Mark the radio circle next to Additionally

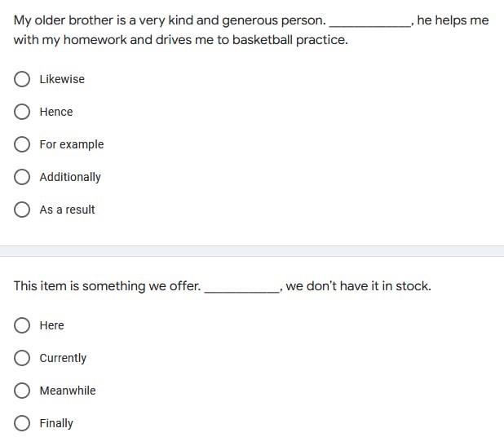(22, 177)
